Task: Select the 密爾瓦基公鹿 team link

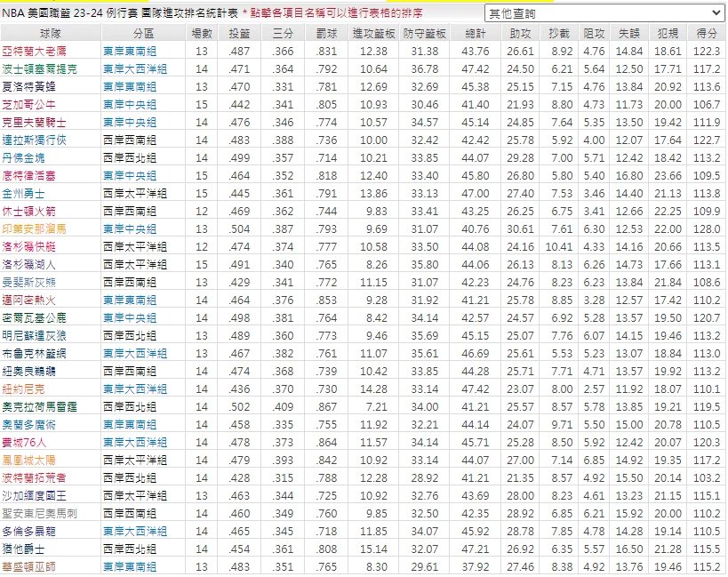Action: [x=34, y=318]
